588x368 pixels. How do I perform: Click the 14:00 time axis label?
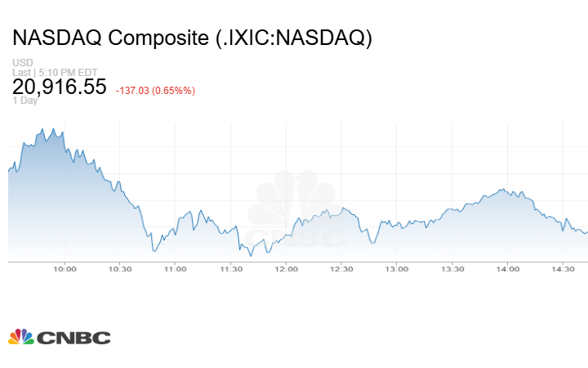click(x=508, y=268)
